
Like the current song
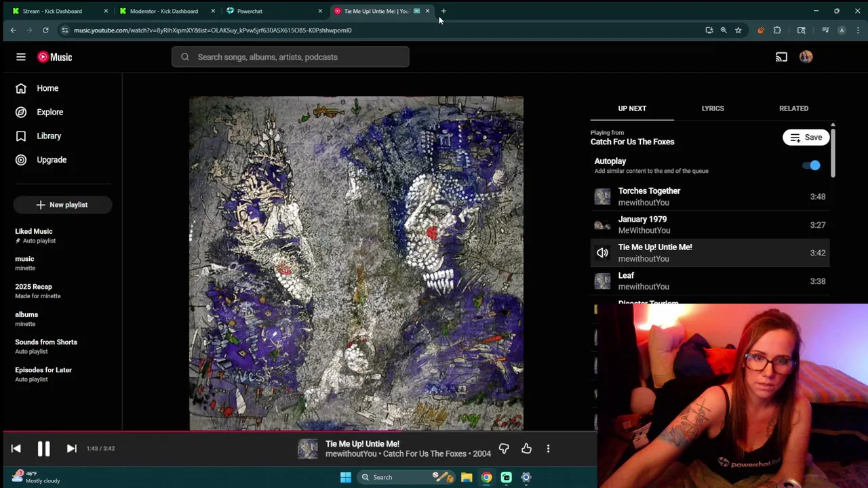tap(526, 449)
